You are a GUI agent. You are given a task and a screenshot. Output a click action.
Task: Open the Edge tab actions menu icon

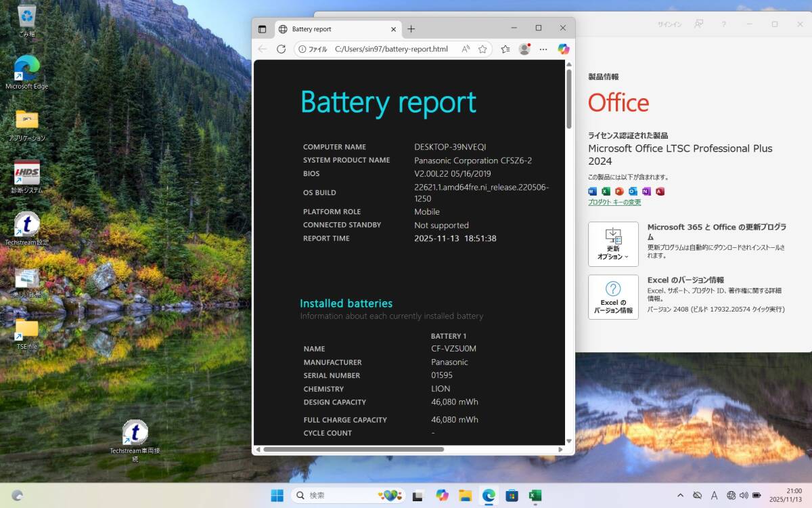[x=262, y=29]
